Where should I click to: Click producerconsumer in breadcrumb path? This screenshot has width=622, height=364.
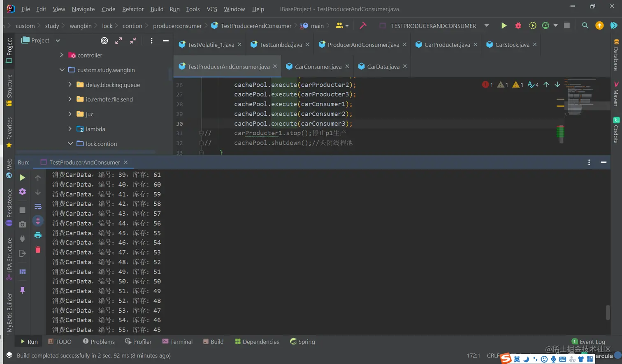coord(177,25)
